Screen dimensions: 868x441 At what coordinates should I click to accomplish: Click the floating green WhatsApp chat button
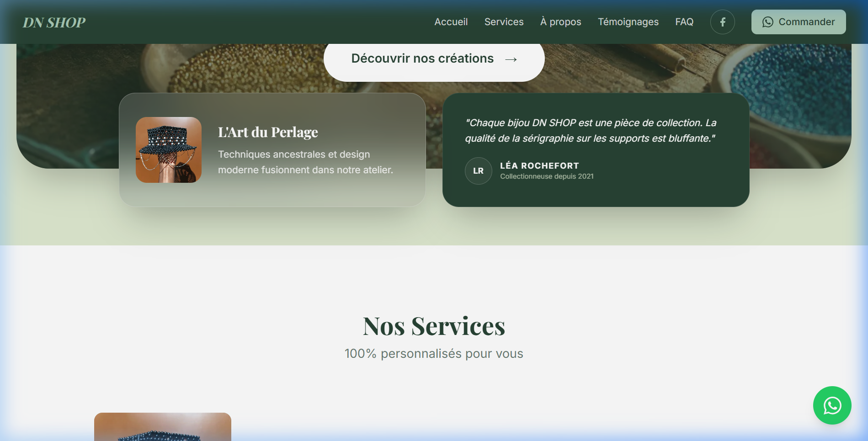832,405
